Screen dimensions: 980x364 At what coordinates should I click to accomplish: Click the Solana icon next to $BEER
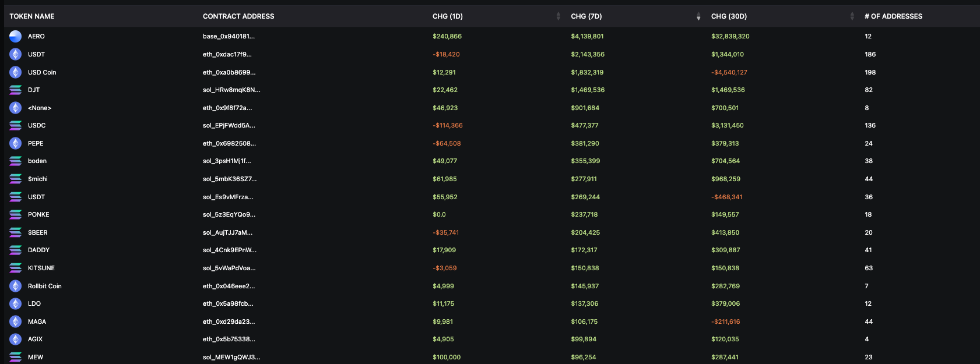16,232
